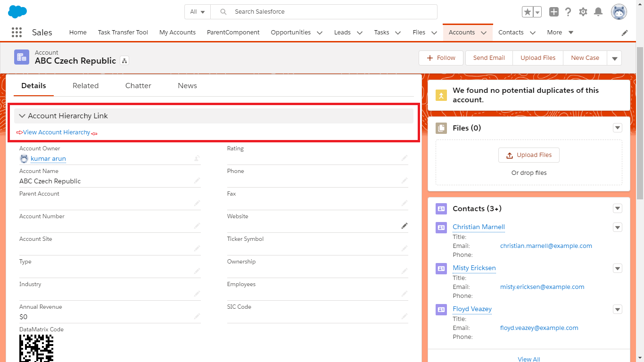Click the Follow button
Viewport: 644px width, 362px height.
point(441,58)
